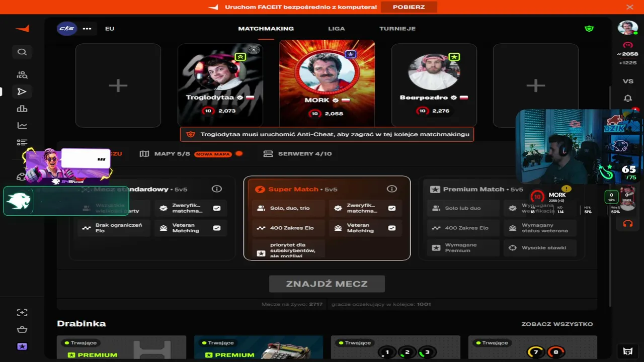Open the first PREMIUM ladder card
Image resolution: width=644 pixels, height=362 pixels.
click(121, 347)
